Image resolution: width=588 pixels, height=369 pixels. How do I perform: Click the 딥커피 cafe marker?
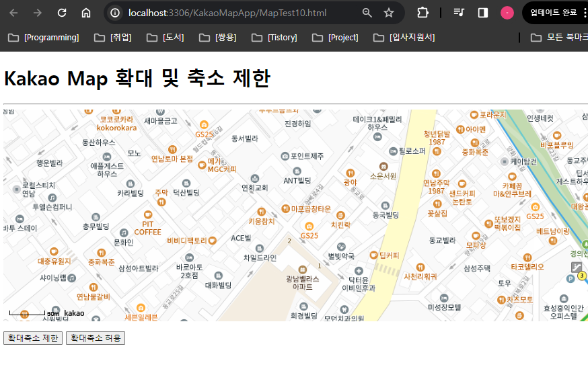coord(373,255)
